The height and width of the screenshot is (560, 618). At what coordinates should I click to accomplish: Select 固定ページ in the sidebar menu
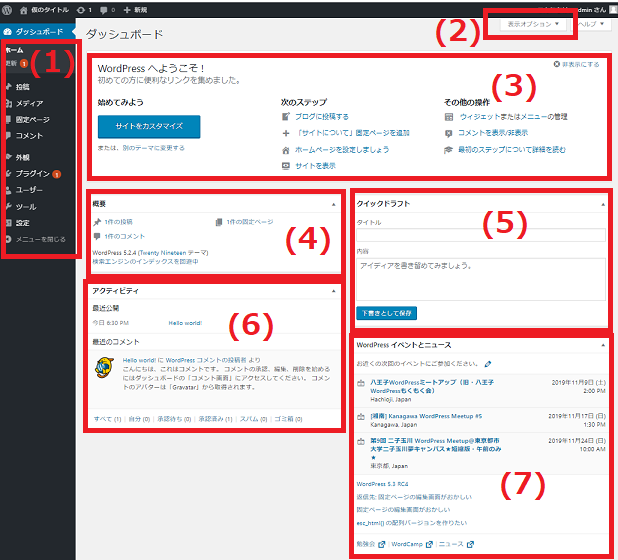pos(33,120)
